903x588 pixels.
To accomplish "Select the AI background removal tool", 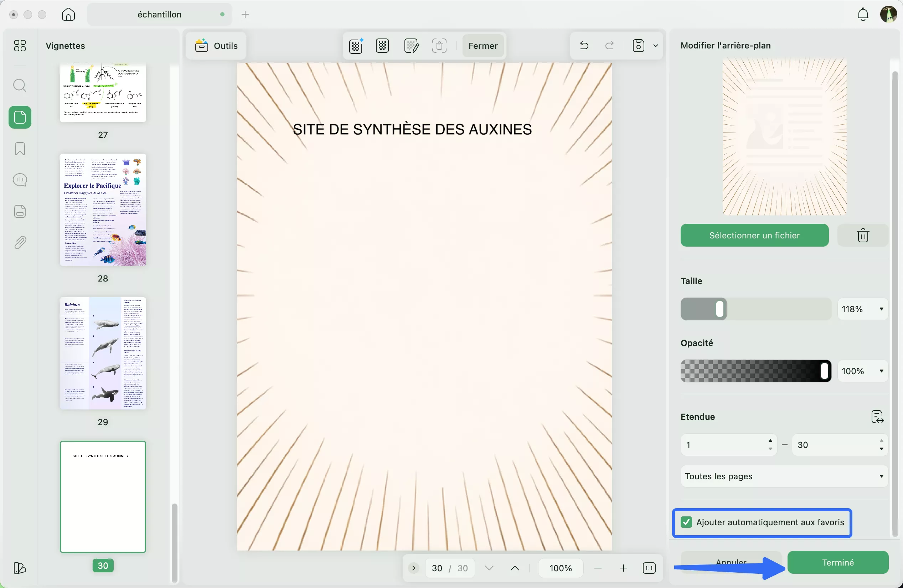I will point(356,46).
